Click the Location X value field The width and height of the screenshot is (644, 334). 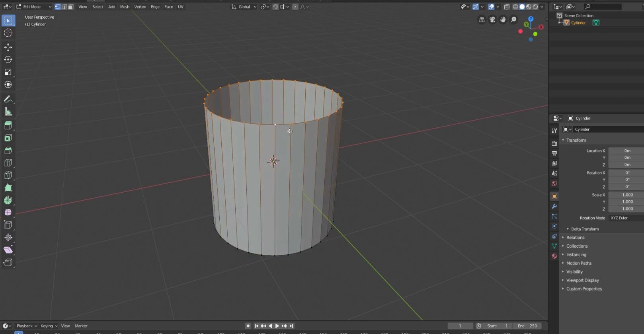(626, 150)
